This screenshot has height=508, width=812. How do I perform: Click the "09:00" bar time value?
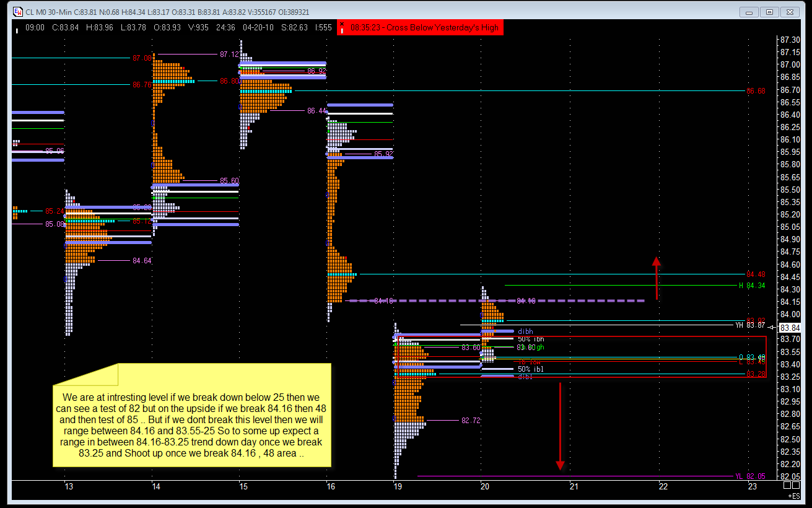coord(35,28)
